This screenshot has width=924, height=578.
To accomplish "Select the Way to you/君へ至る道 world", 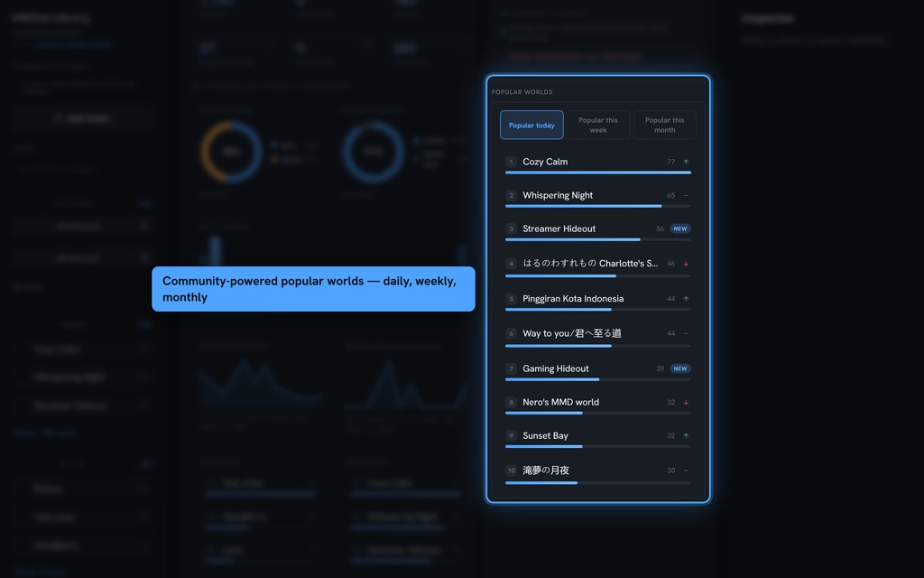I will click(597, 337).
